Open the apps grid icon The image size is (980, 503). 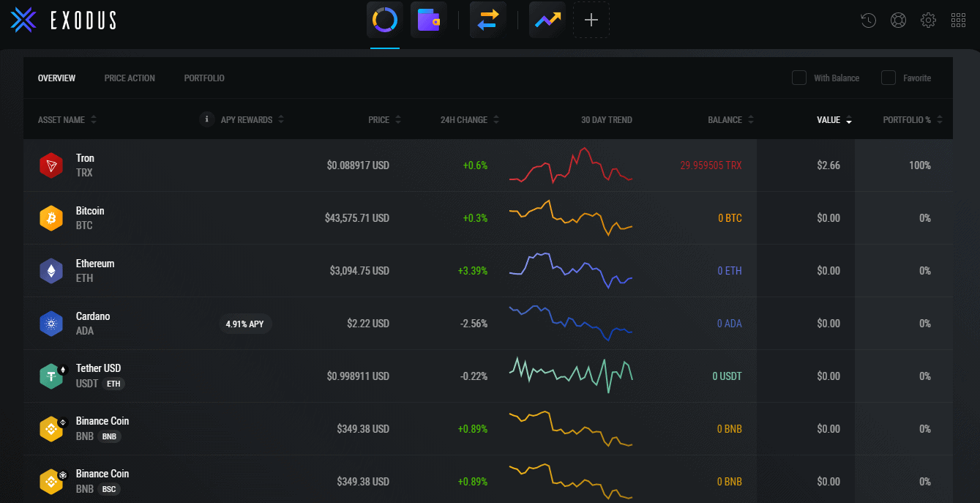click(x=958, y=21)
